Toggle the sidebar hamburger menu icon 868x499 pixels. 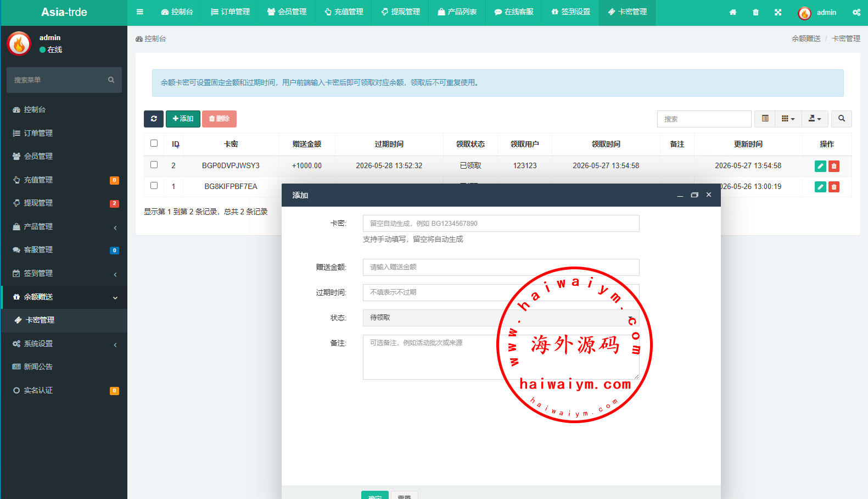[x=140, y=12]
